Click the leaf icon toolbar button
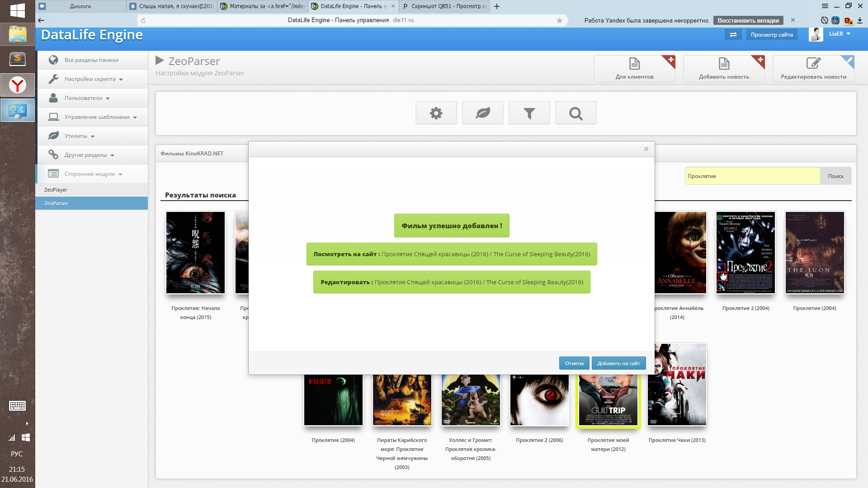This screenshot has height=488, width=868. pyautogui.click(x=482, y=113)
